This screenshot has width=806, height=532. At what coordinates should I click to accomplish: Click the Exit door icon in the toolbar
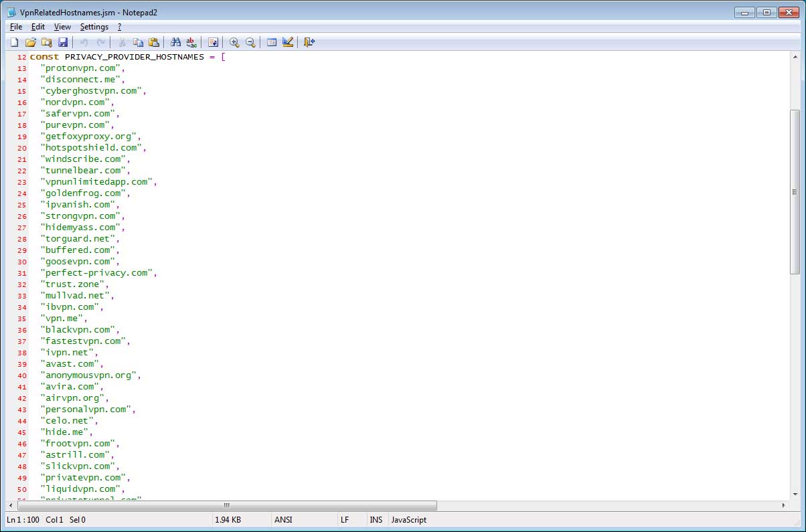tap(309, 42)
